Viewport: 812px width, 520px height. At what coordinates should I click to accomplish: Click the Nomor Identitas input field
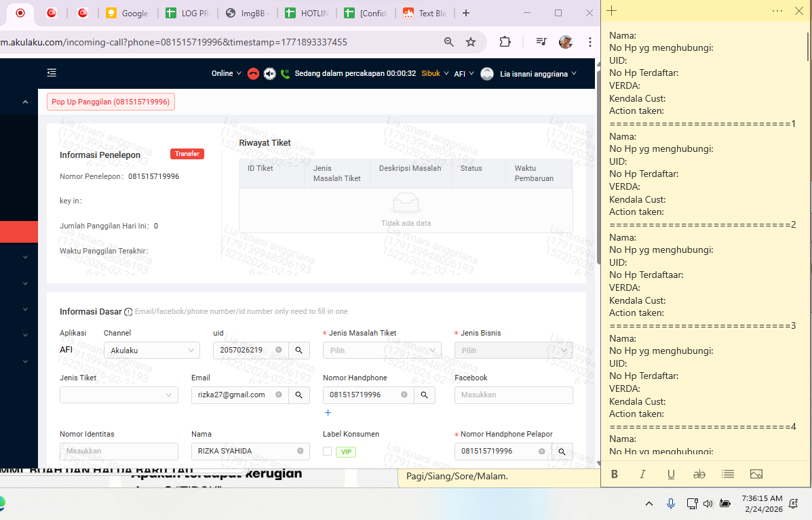click(119, 451)
